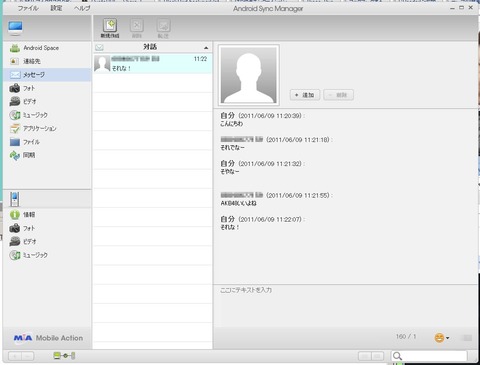Click the message AKB48いいよね
Viewport: 480px width, 365px height.
click(x=238, y=203)
